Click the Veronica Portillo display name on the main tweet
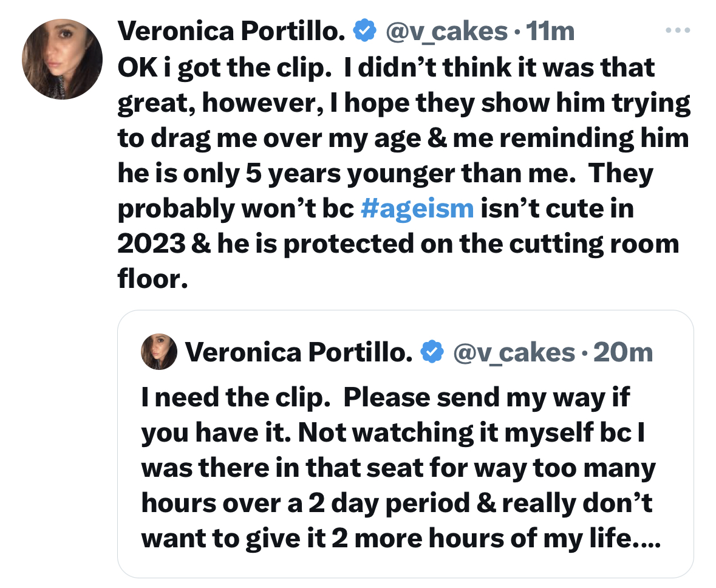The height and width of the screenshot is (588, 716). (x=231, y=31)
